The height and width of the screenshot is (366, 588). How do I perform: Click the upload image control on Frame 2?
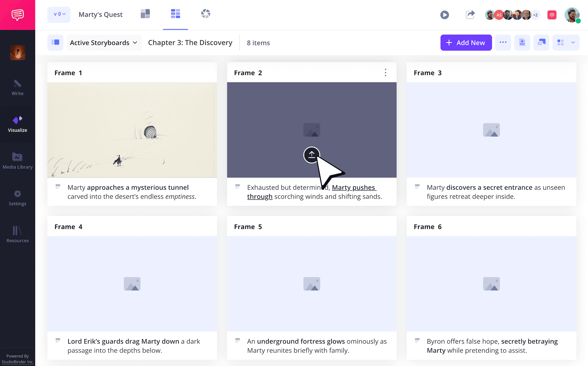[x=312, y=155]
